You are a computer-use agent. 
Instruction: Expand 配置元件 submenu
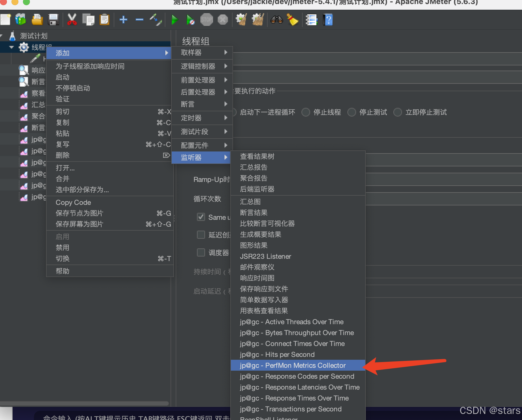click(202, 145)
